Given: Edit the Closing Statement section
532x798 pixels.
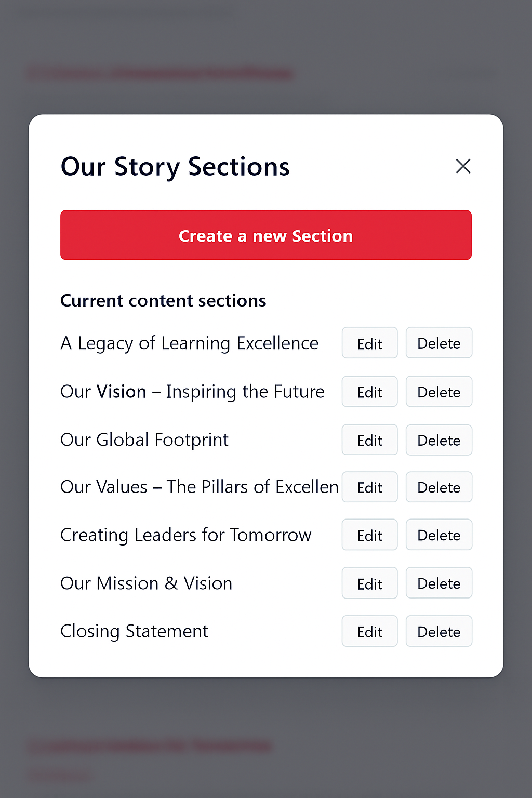Looking at the screenshot, I should [369, 631].
